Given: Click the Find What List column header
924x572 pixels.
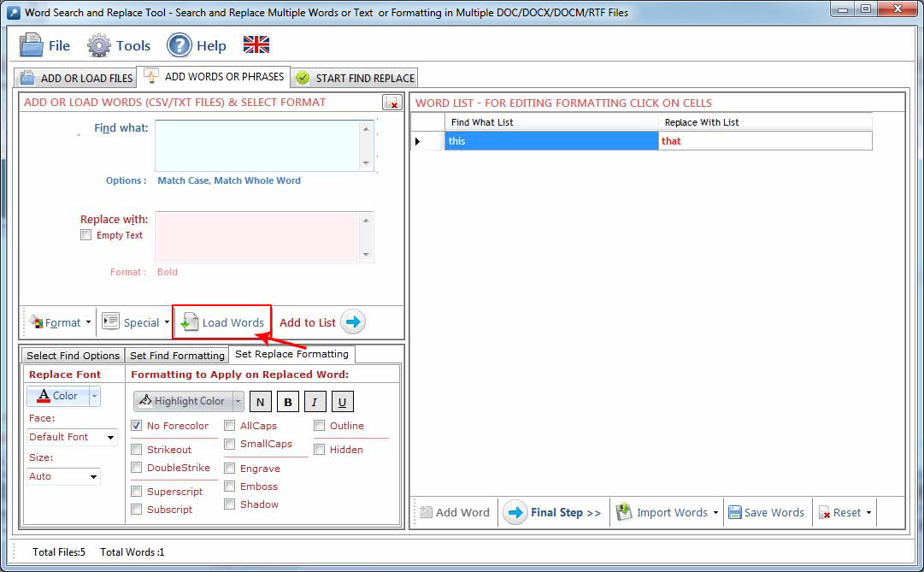Looking at the screenshot, I should 551,122.
